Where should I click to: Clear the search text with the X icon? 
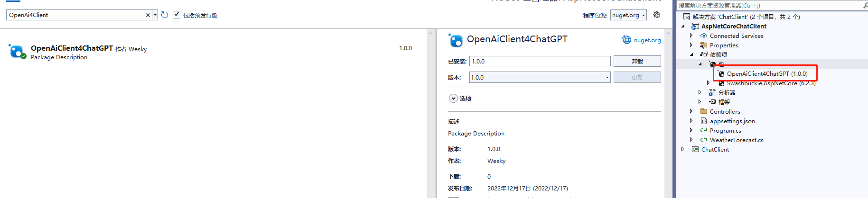[148, 15]
